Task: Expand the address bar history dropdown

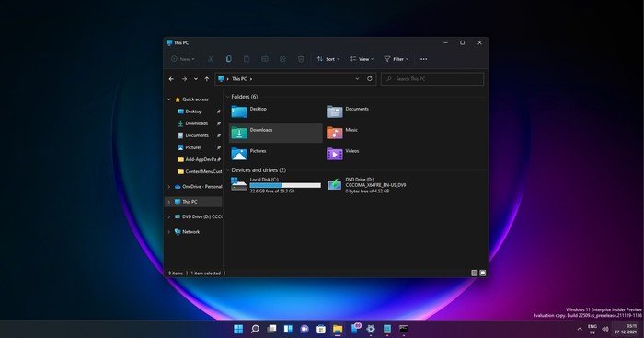Action: (x=357, y=78)
